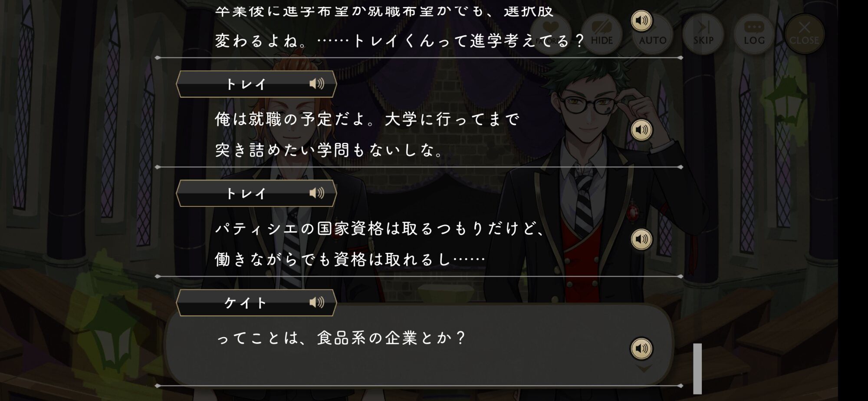Play voice for パティシエの国家資格 line

pyautogui.click(x=641, y=239)
